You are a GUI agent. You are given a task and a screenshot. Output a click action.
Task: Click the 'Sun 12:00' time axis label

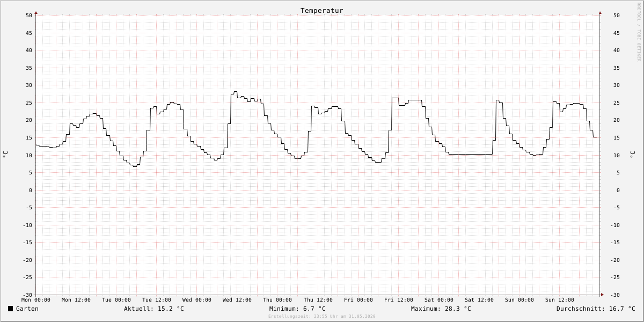(x=560, y=300)
